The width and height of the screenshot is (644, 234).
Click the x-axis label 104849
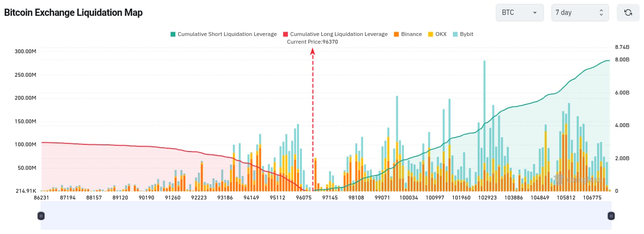coord(540,197)
